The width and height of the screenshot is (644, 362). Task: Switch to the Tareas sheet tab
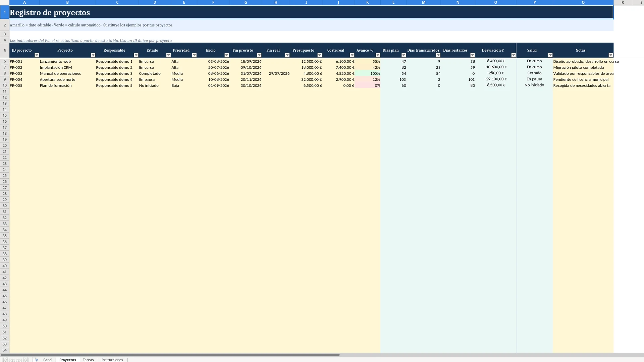88,360
